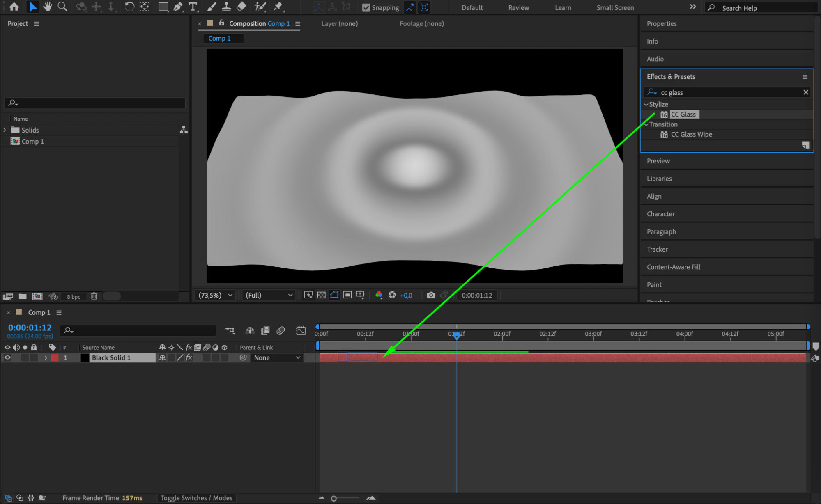Select the Puppet Pin tool
Viewport: 821px width, 504px height.
[278, 7]
